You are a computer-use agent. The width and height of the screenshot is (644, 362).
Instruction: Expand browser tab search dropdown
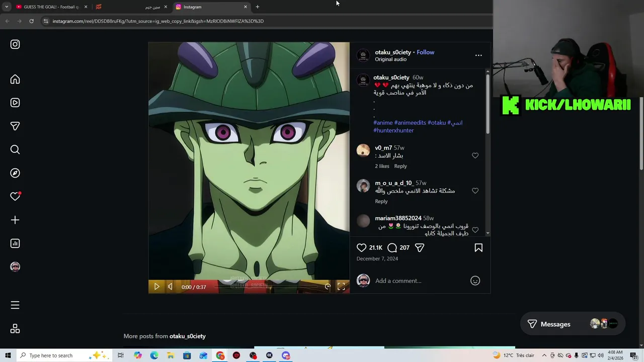click(6, 7)
